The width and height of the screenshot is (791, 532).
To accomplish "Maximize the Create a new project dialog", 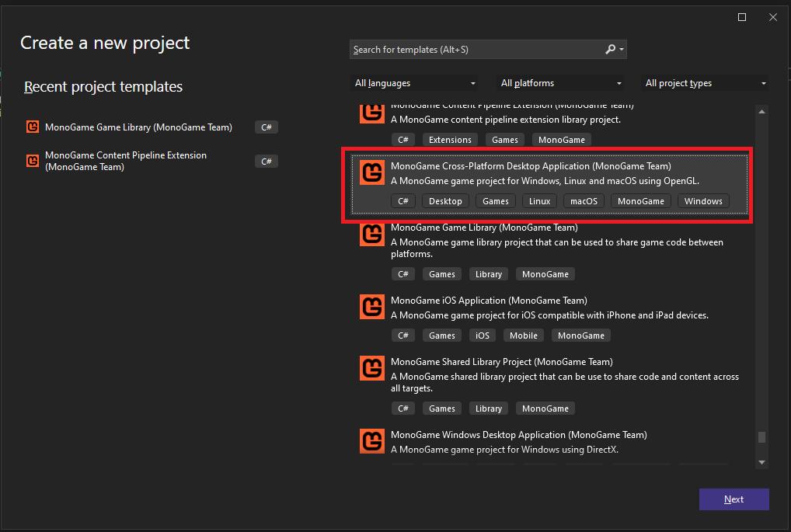I will 742,17.
